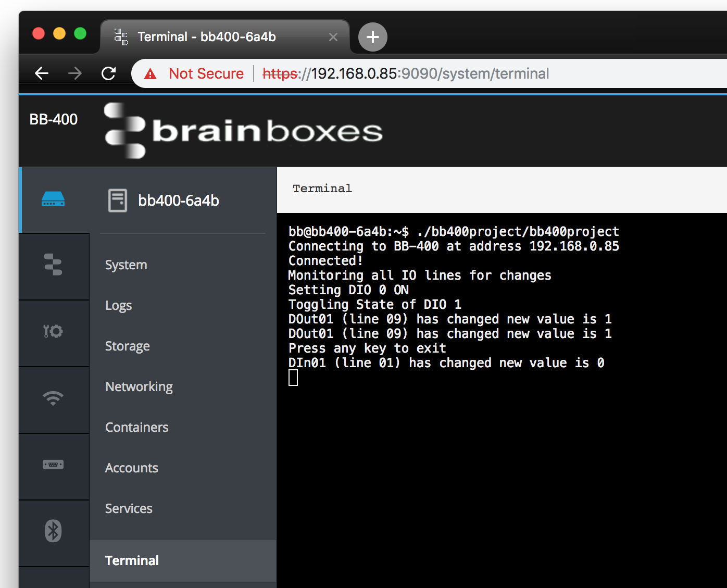
Task: Click the document icon beside bb400-6a4b
Action: coord(118,200)
